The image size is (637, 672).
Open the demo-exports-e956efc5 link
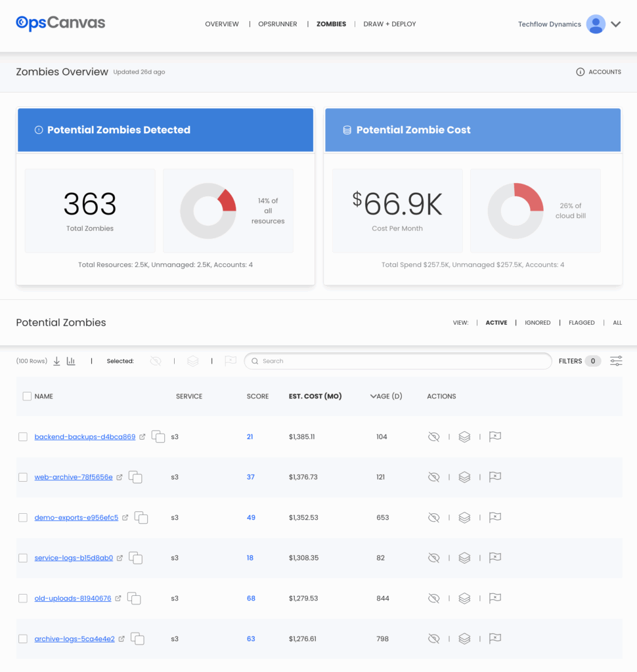point(76,518)
